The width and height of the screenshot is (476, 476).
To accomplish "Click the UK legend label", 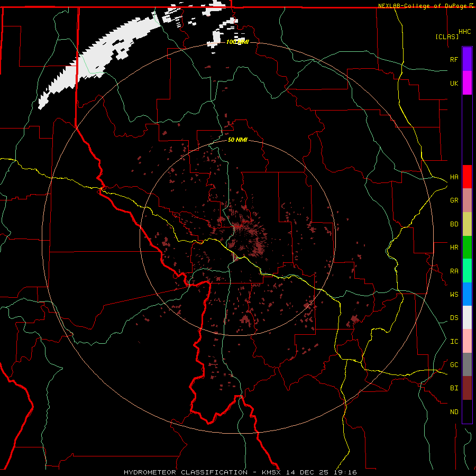I will 454,83.
